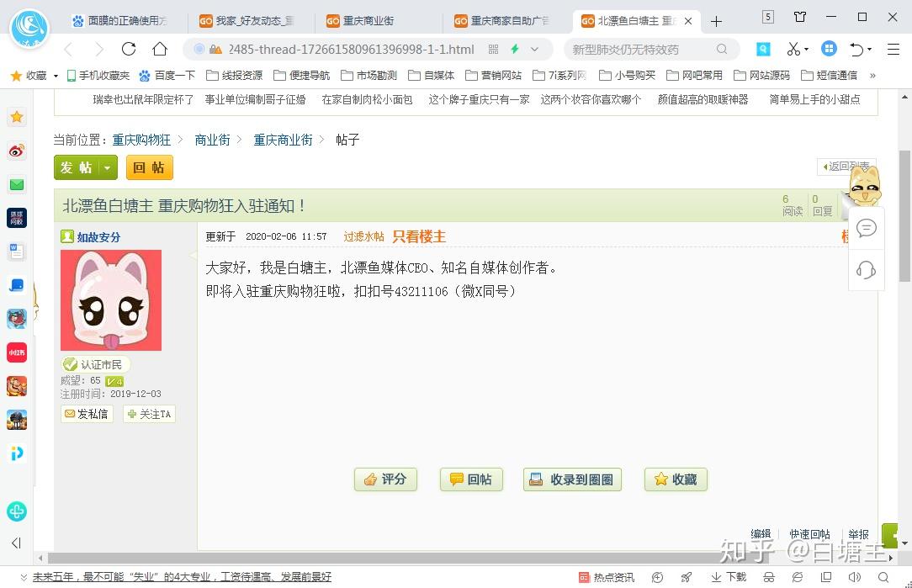
Task: Open the headset customer service icon
Action: pos(866,270)
